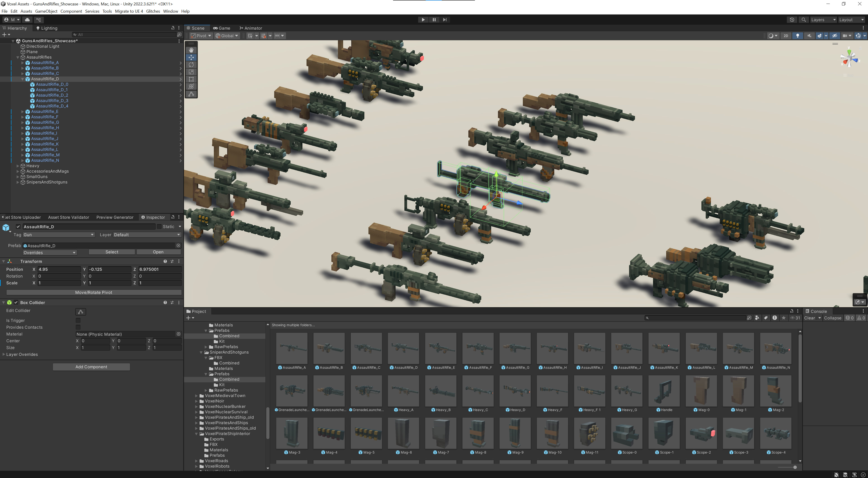
Task: Toggle the Box Collider enabled checkbox
Action: [16, 303]
